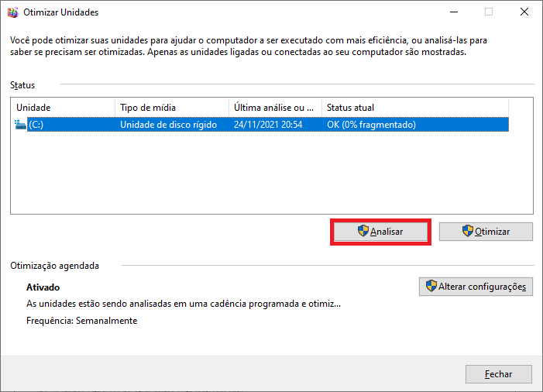Click the 'OK (0% fragmentado)' status cell
This screenshot has width=543, height=392.
pyautogui.click(x=371, y=125)
